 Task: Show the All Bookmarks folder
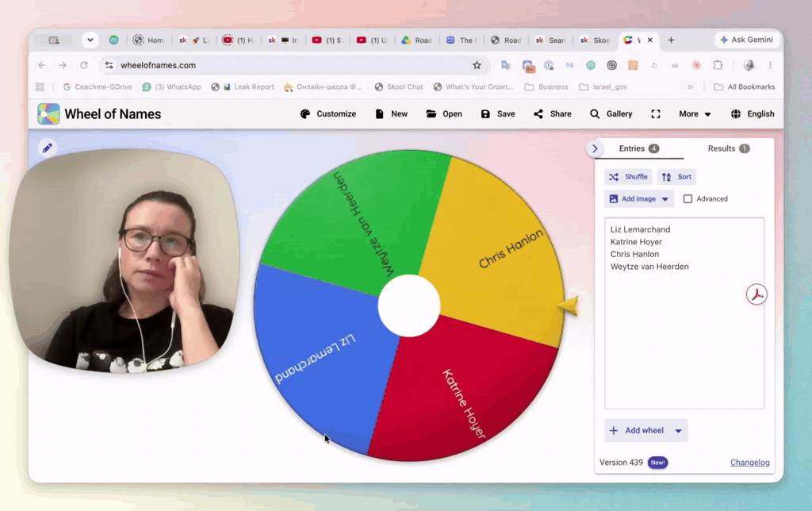pos(745,87)
